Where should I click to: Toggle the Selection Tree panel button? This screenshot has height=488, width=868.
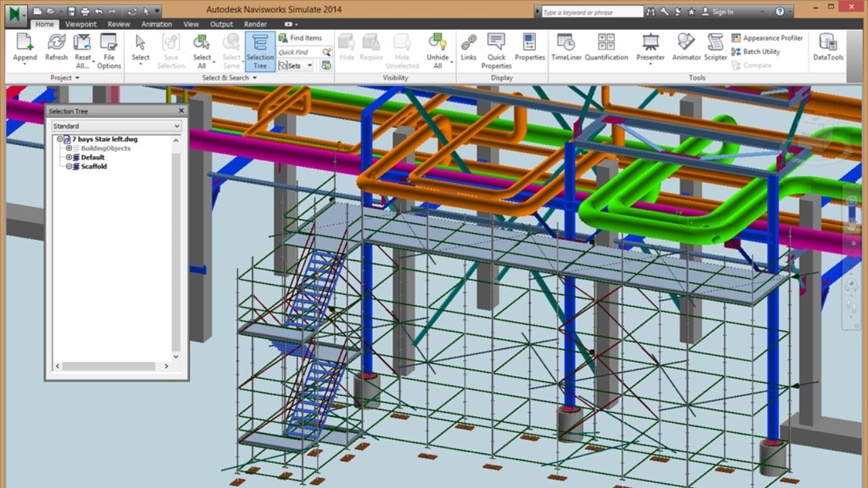click(x=260, y=51)
